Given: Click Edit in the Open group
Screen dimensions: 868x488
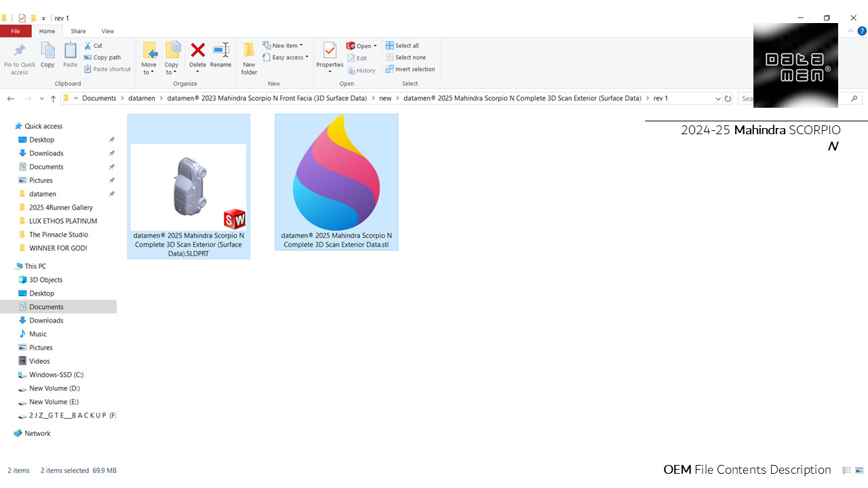Looking at the screenshot, I should (x=357, y=58).
